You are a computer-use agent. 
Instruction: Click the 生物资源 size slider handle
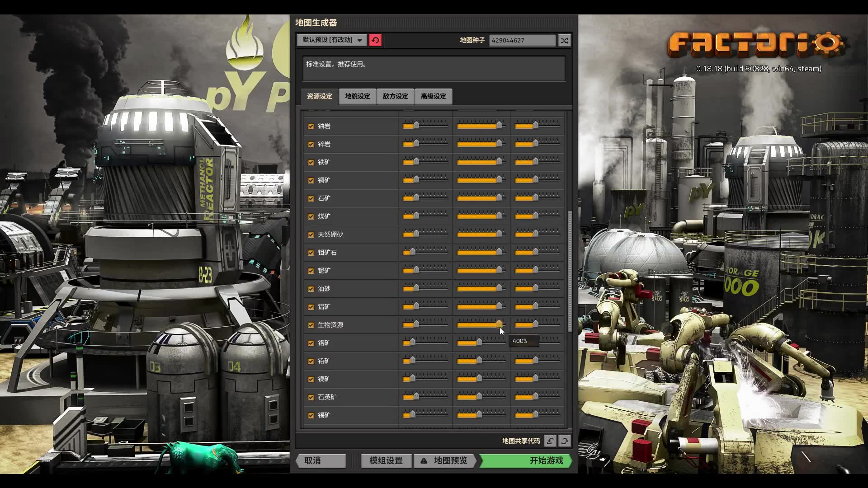(499, 324)
